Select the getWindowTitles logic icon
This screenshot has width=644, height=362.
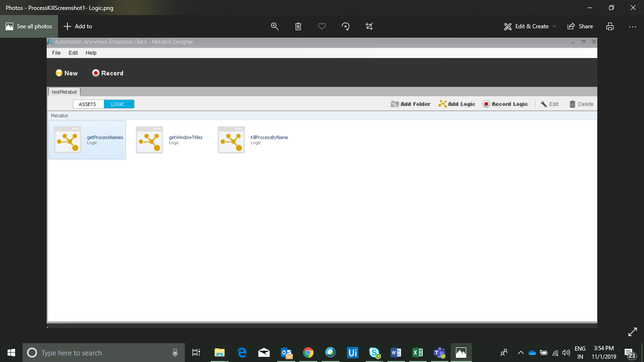(x=149, y=140)
